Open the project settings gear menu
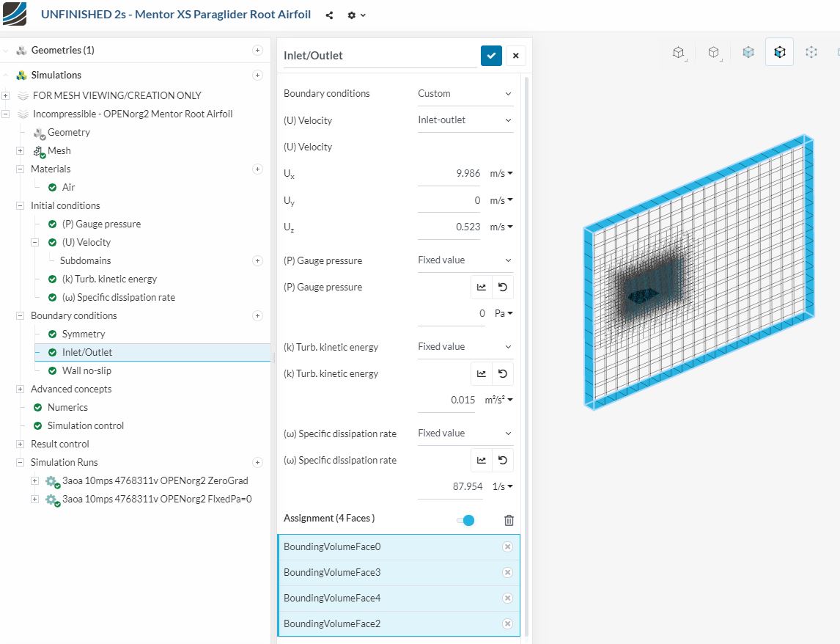The image size is (840, 644). coord(356,15)
